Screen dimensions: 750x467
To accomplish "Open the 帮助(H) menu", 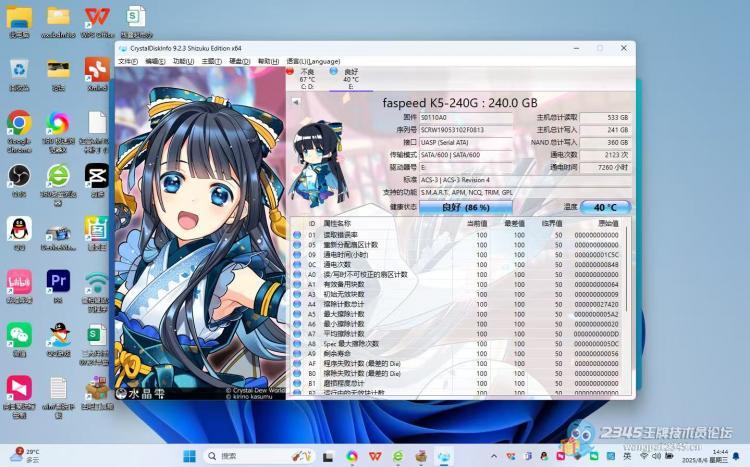I will [268, 61].
